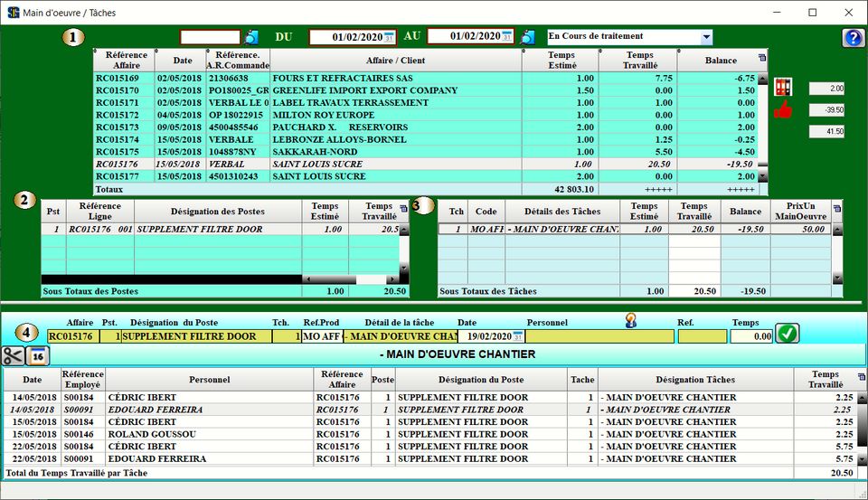Screen dimensions: 868x500
Task: Sort by Affaire / Client column header
Action: [395, 61]
